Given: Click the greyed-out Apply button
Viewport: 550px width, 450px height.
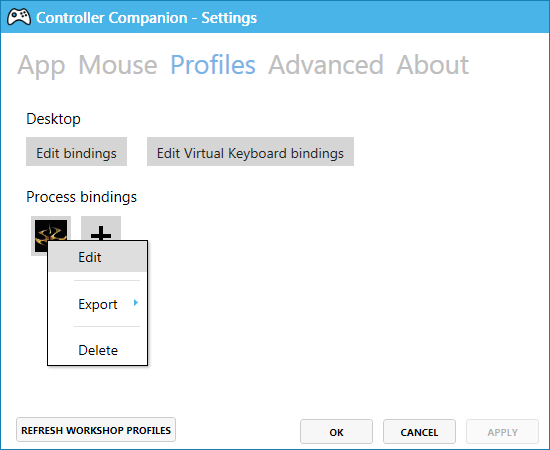Looking at the screenshot, I should [502, 432].
